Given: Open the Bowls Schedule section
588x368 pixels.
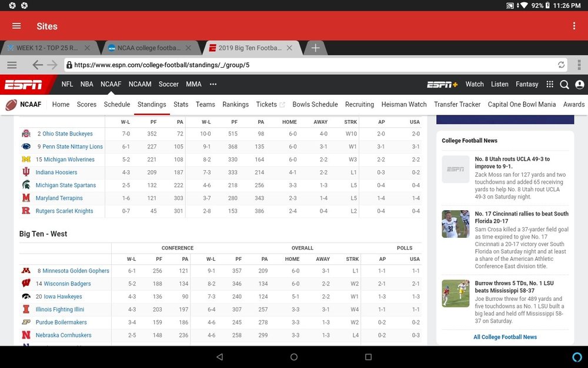Looking at the screenshot, I should (315, 104).
